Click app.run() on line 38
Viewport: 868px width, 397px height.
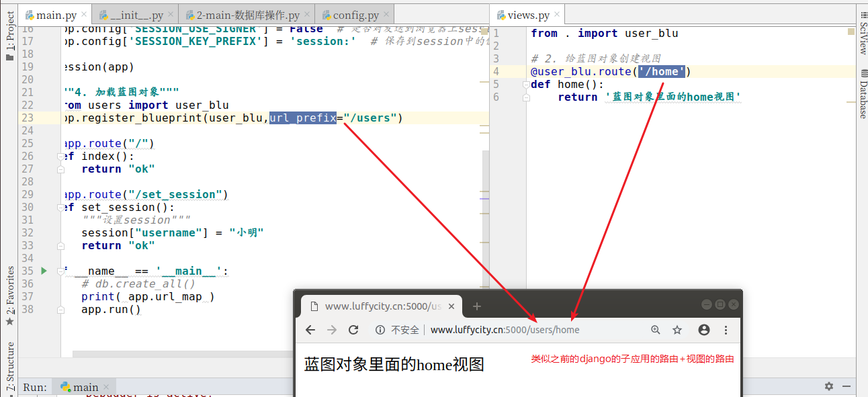click(111, 310)
